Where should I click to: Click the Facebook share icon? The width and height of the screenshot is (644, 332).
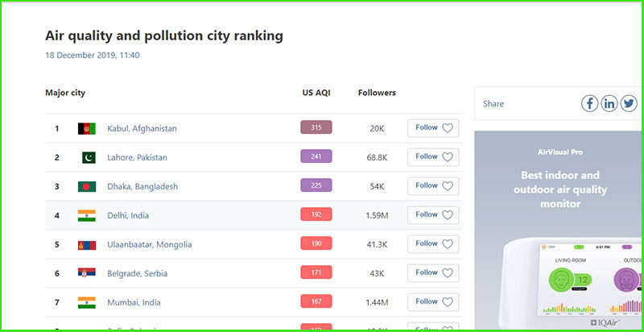pos(590,103)
